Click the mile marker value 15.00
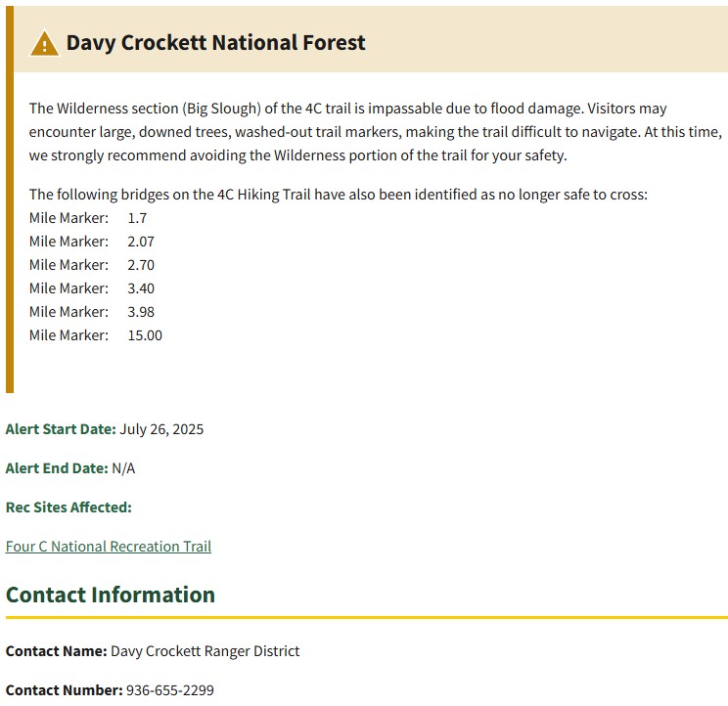Screen dimensions: 728x706 pos(145,335)
